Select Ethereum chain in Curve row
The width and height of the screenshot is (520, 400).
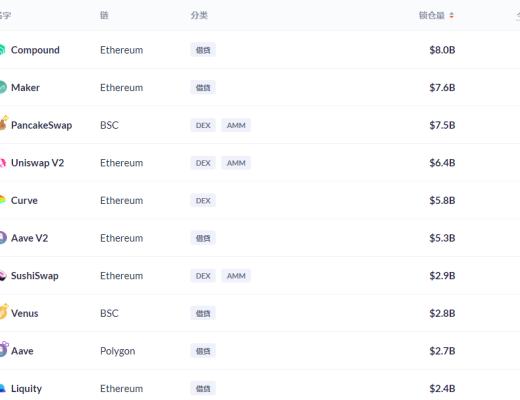pos(121,201)
